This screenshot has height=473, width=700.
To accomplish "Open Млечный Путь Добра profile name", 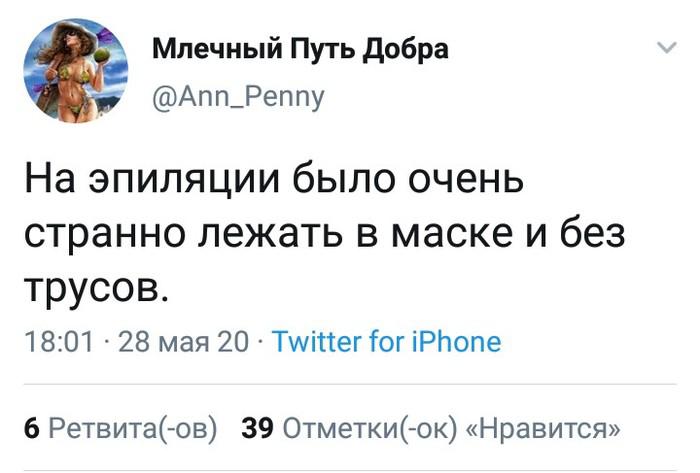I will tap(300, 48).
